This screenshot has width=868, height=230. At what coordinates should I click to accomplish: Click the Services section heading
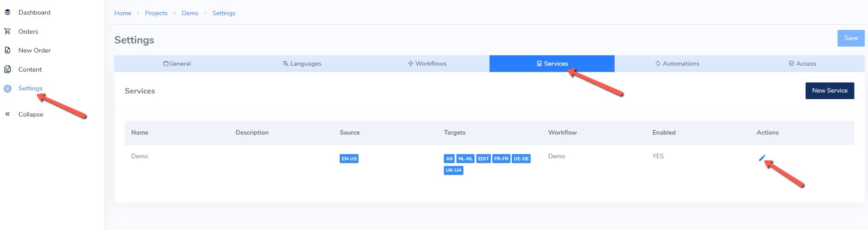click(x=140, y=91)
